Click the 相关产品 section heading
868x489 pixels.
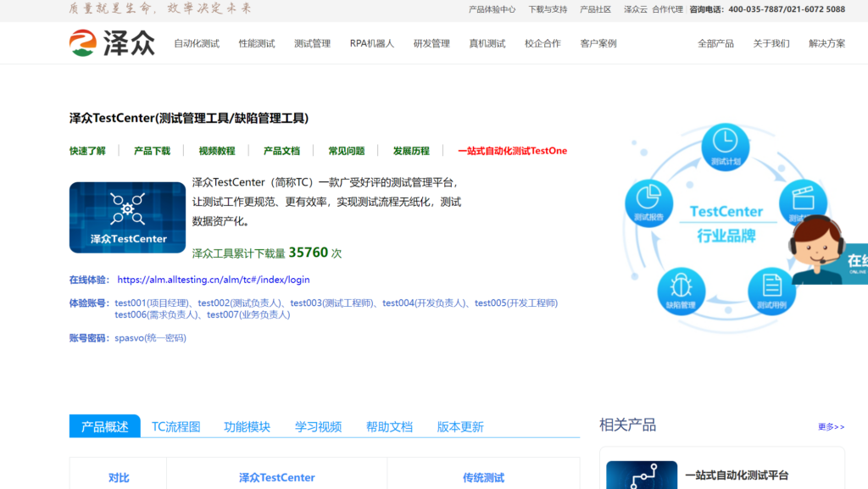(628, 425)
